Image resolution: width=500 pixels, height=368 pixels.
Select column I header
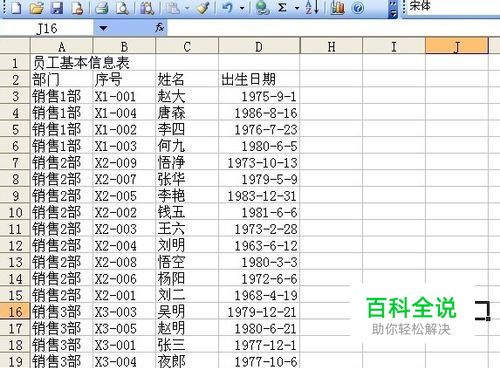coord(394,46)
